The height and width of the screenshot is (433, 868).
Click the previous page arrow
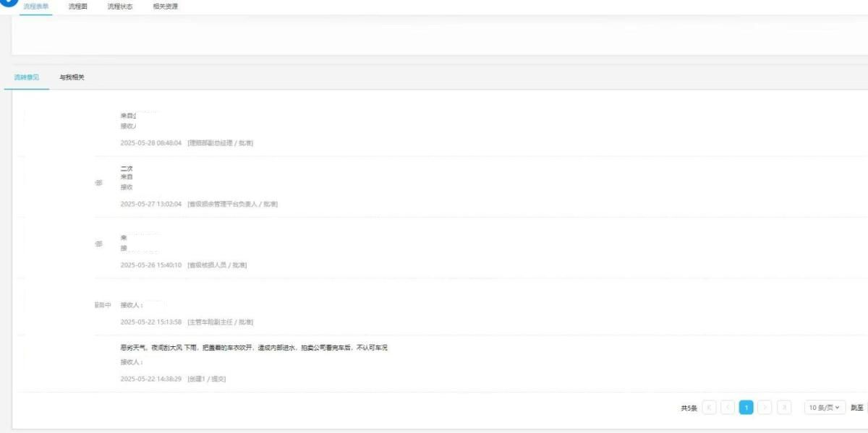[x=728, y=408]
